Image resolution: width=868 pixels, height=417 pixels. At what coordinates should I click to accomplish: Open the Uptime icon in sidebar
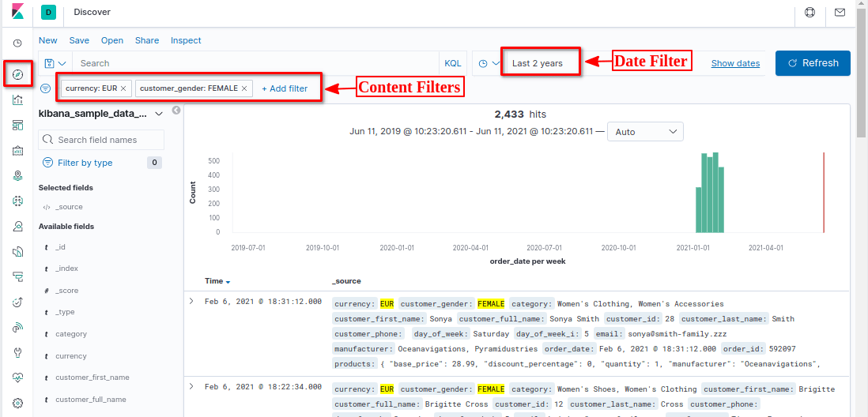(17, 302)
